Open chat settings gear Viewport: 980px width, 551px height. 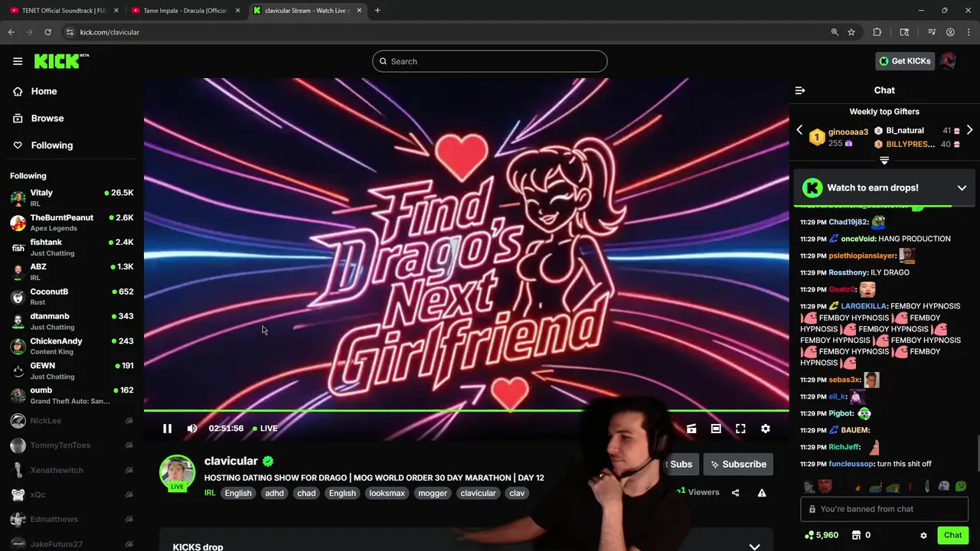point(923,536)
